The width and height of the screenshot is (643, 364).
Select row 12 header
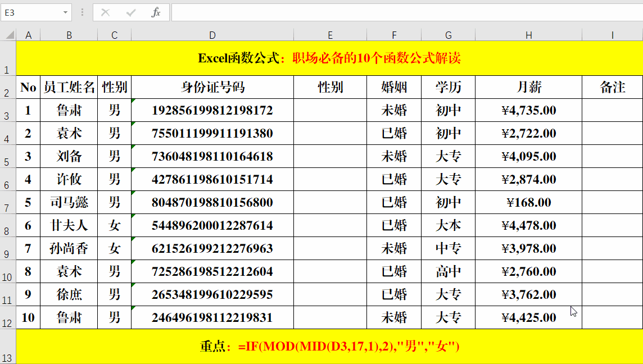(x=8, y=318)
